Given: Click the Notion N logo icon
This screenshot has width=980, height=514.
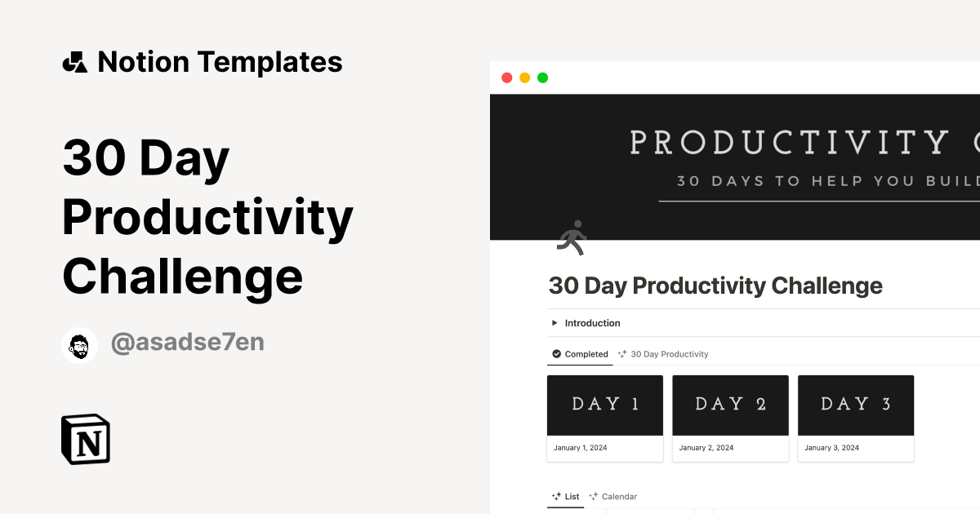Looking at the screenshot, I should point(85,439).
